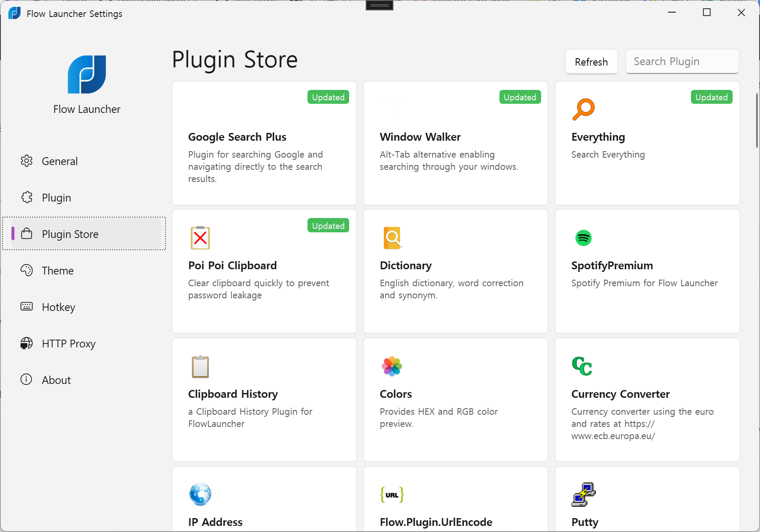This screenshot has height=532, width=760.
Task: Open the General settings tab
Action: pyautogui.click(x=87, y=161)
